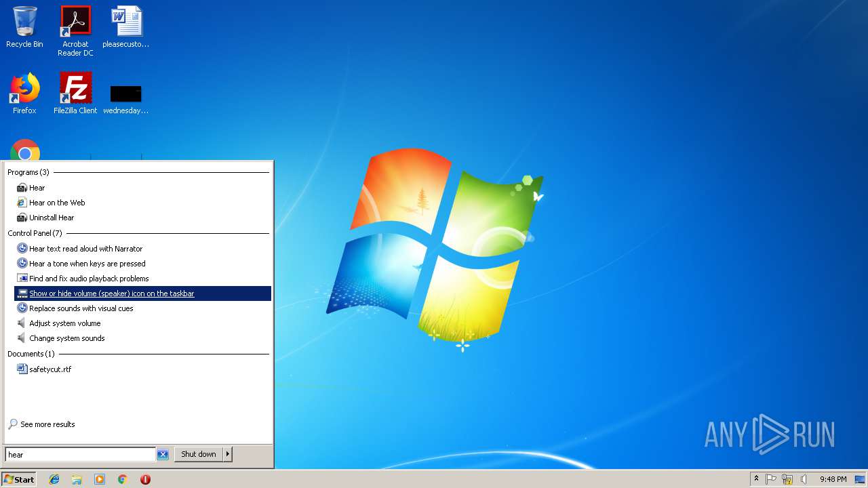Open Action Center flag tray icon
The image size is (868, 488).
(x=771, y=479)
